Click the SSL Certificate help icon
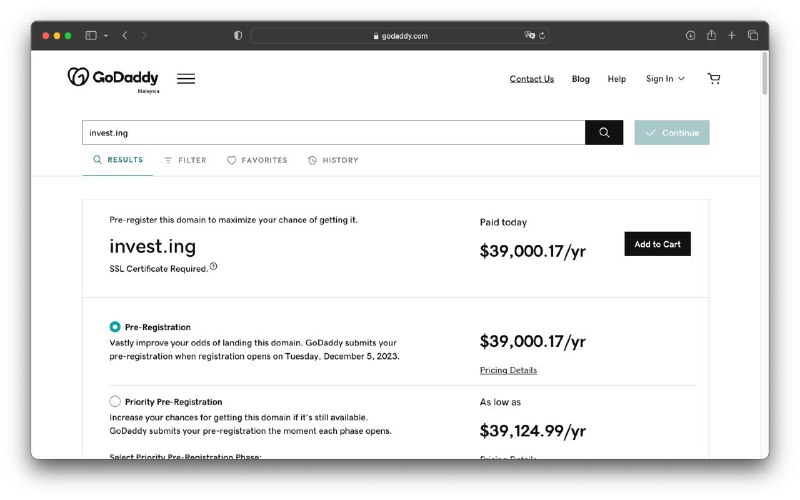Image resolution: width=800 pixels, height=500 pixels. point(213,267)
